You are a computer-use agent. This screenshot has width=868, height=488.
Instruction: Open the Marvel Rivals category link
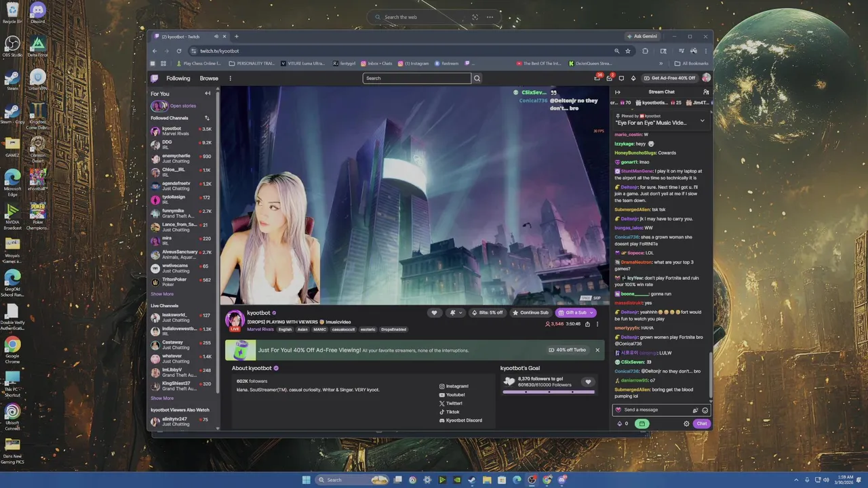click(260, 329)
